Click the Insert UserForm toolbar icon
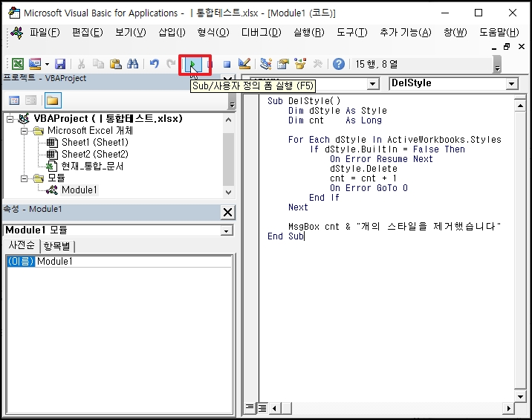 point(35,64)
